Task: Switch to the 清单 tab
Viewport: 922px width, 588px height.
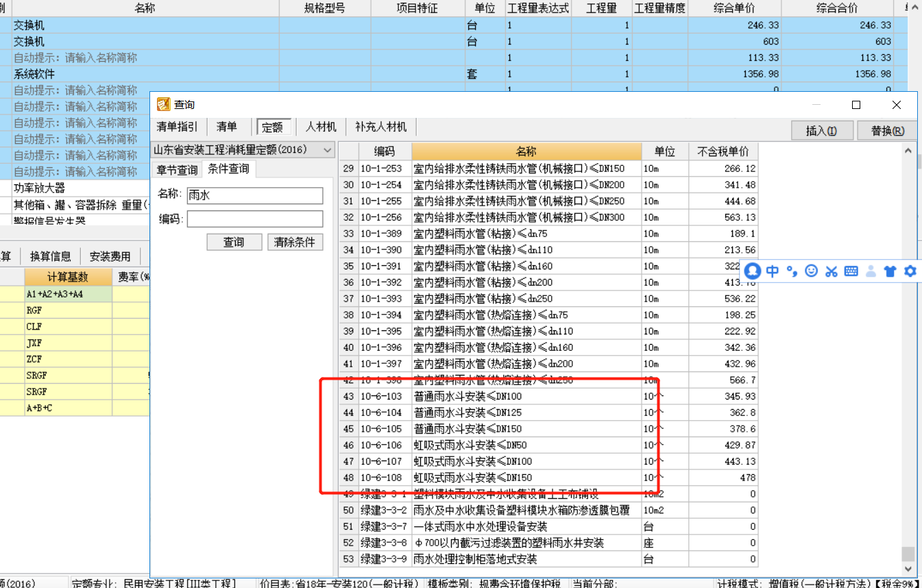Action: [227, 127]
